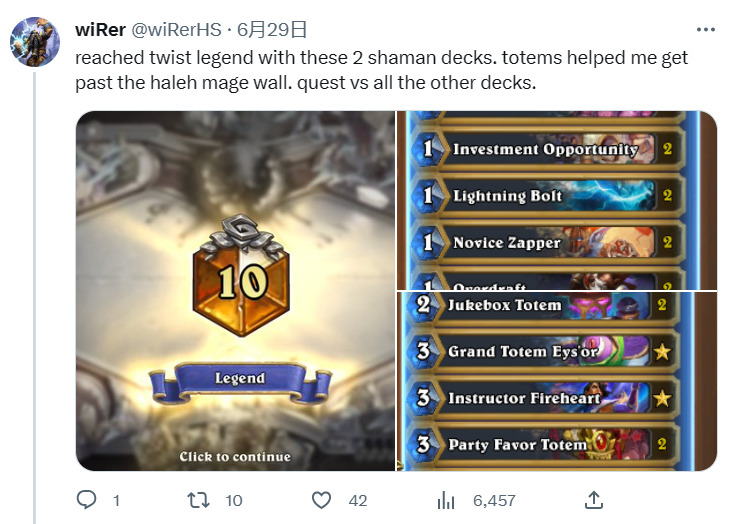Open the 6月29日 tweet timestamp
Image resolution: width=729 pixels, height=524 pixels.
pyautogui.click(x=272, y=30)
